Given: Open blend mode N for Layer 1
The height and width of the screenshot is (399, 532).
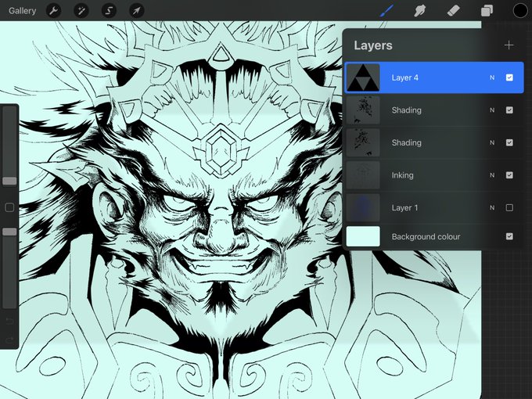Looking at the screenshot, I should tap(492, 208).
